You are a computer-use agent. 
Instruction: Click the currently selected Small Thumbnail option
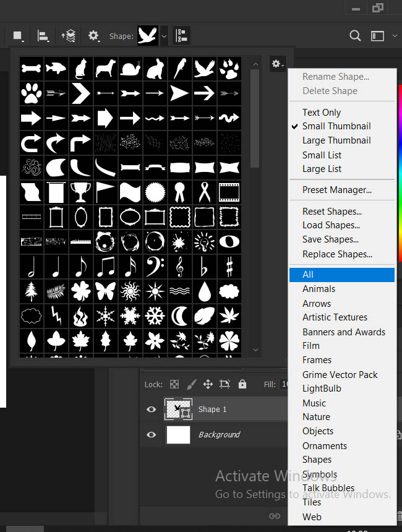tap(336, 126)
